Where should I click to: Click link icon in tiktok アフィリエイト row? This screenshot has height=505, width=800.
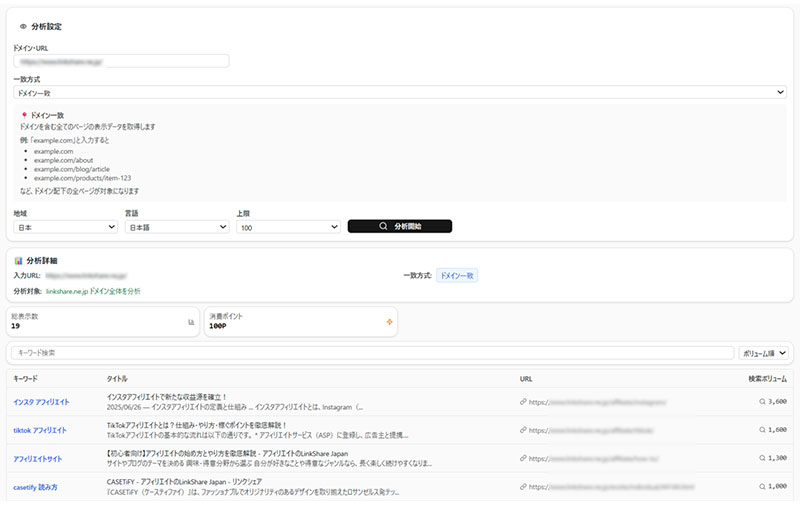tap(524, 430)
